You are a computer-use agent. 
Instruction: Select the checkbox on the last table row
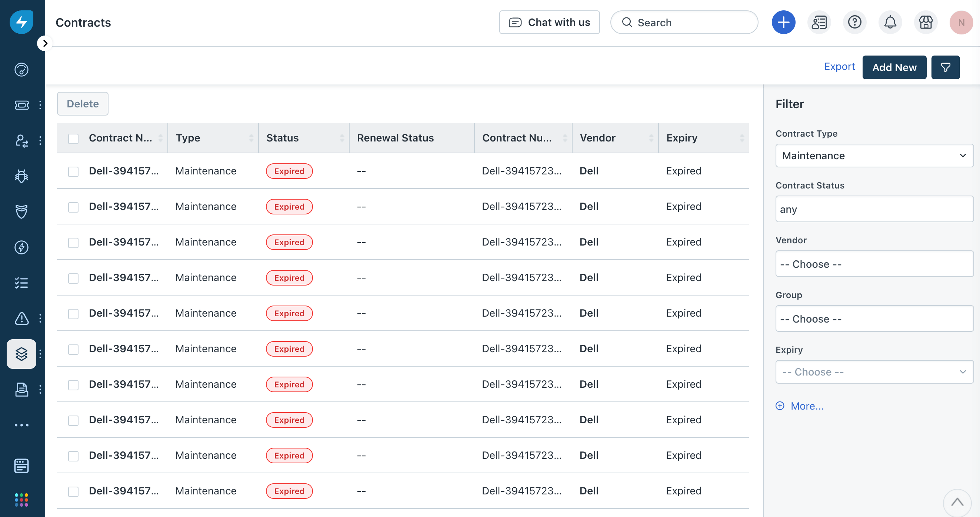pyautogui.click(x=73, y=491)
